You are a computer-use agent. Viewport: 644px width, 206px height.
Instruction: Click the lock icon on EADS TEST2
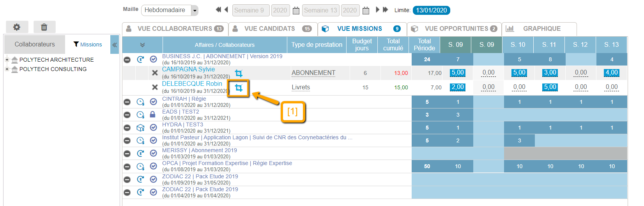click(153, 115)
